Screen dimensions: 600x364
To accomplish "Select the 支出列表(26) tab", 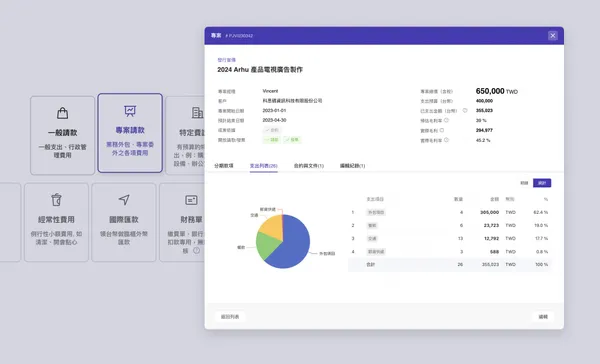I will (x=264, y=166).
